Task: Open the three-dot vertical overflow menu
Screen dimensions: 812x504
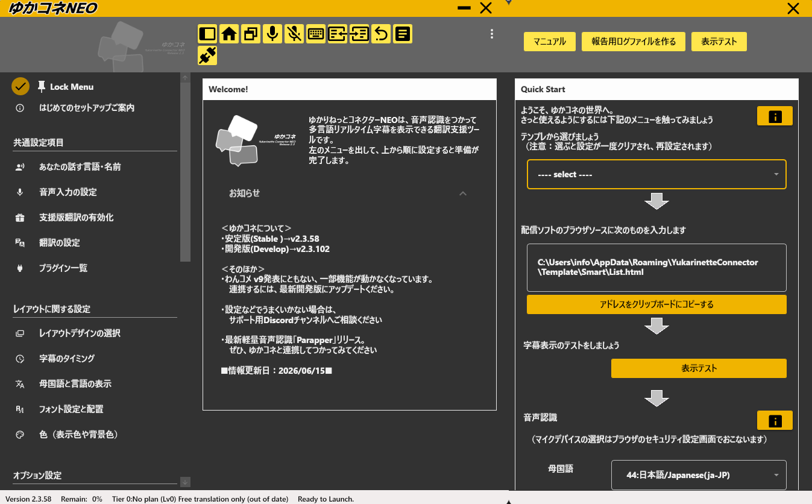Action: click(x=492, y=34)
